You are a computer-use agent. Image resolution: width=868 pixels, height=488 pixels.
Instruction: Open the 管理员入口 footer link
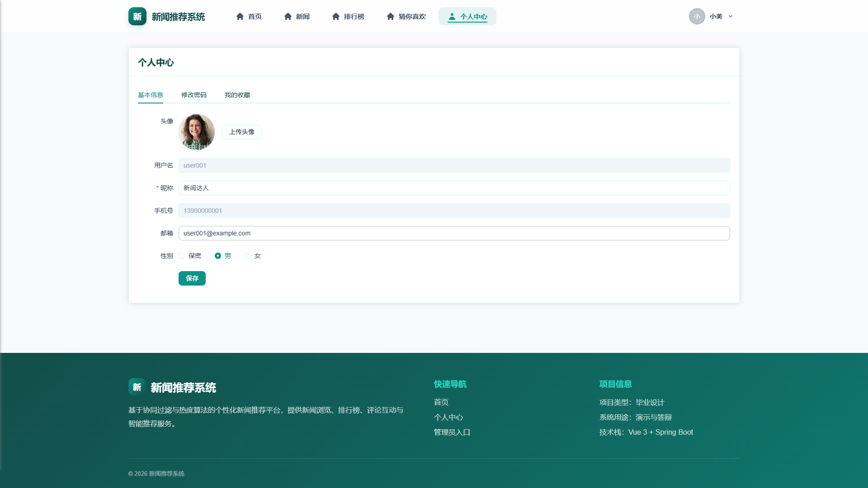tap(452, 432)
